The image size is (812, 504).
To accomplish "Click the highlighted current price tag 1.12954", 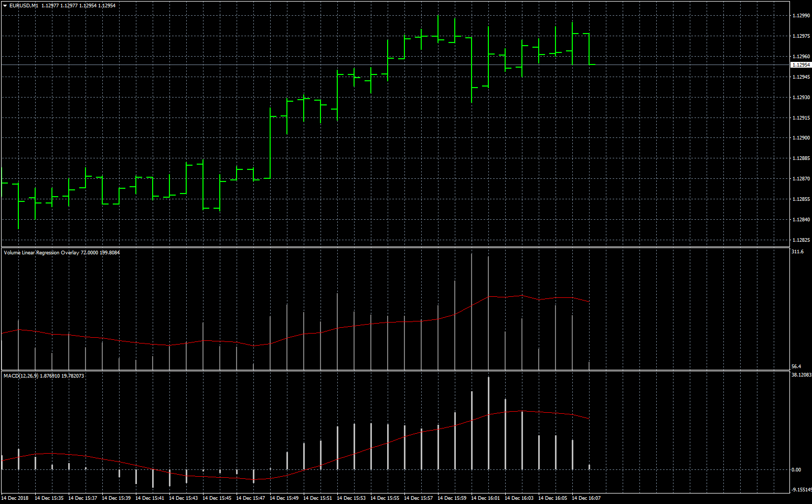I will tap(801, 65).
